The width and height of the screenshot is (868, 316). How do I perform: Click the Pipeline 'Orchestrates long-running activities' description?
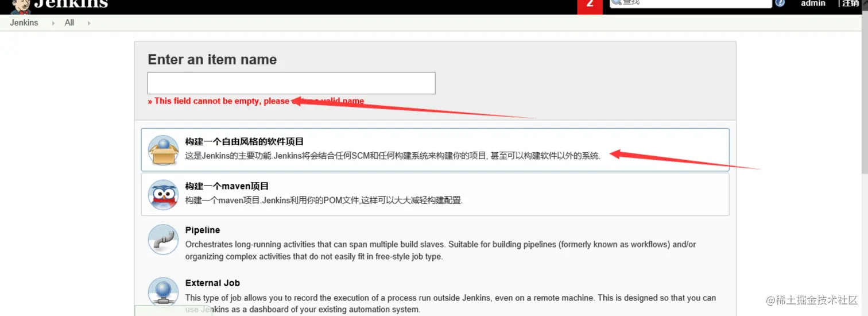click(x=440, y=251)
